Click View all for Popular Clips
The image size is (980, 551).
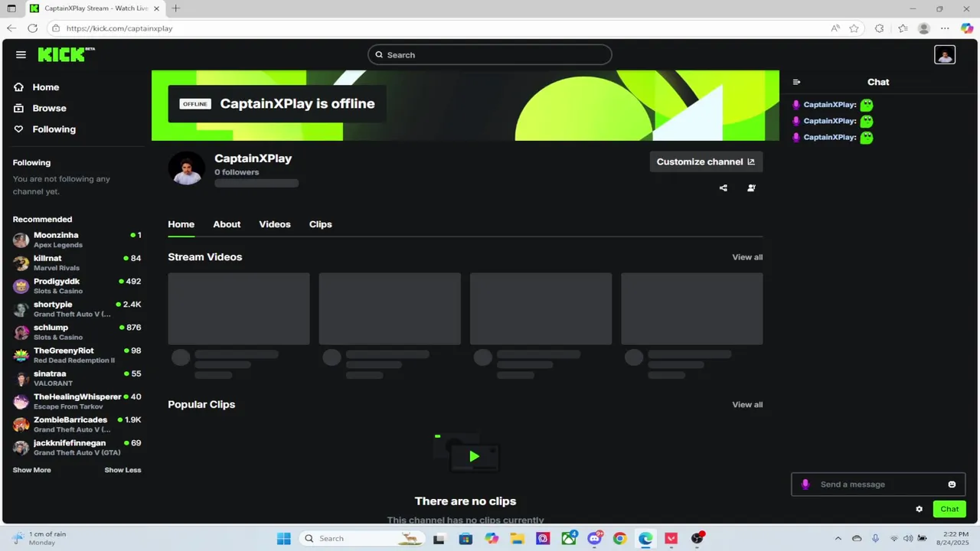pos(747,405)
